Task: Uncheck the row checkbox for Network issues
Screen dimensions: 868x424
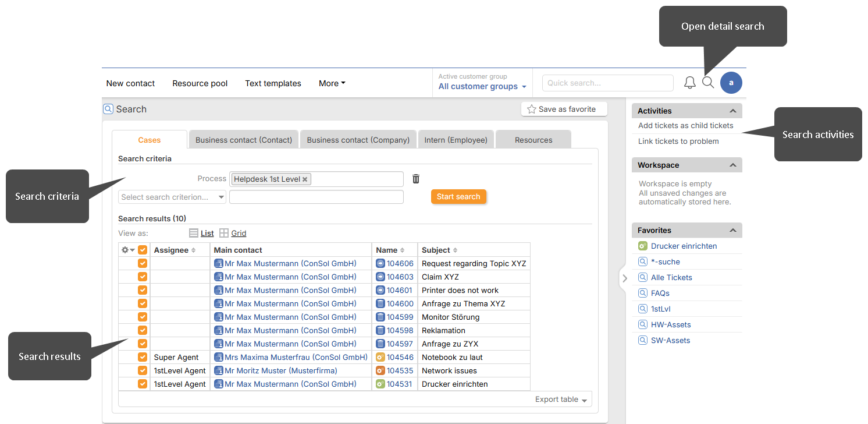Action: pos(143,370)
